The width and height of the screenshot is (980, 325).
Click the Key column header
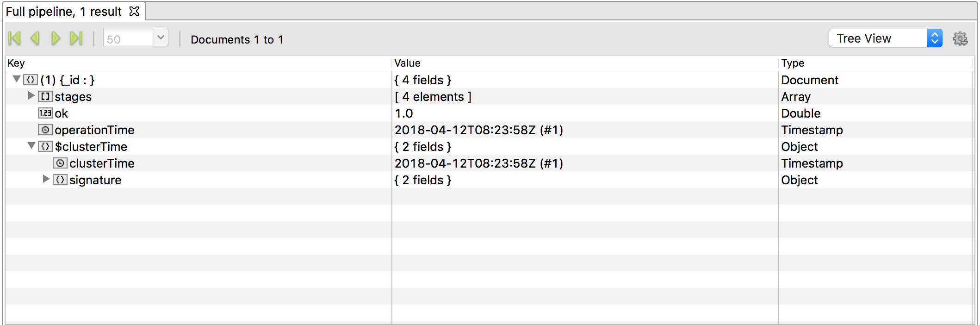17,63
